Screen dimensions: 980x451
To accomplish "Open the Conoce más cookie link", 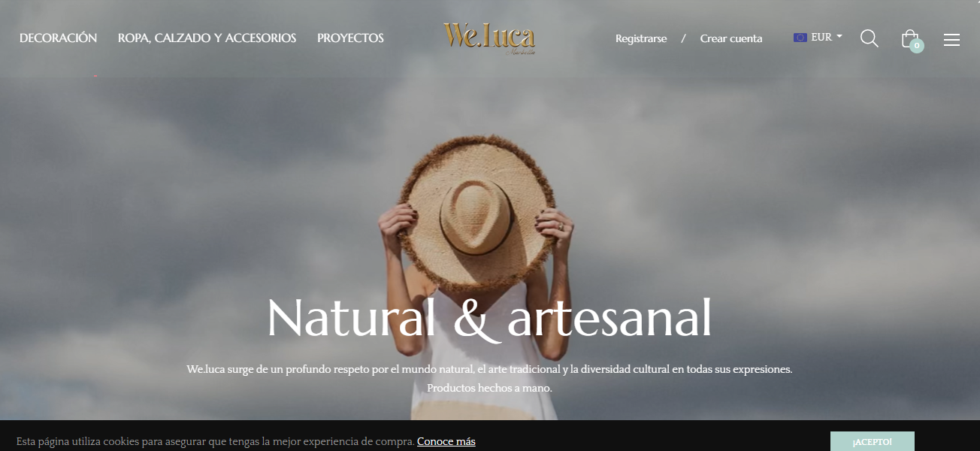I will pyautogui.click(x=446, y=441).
